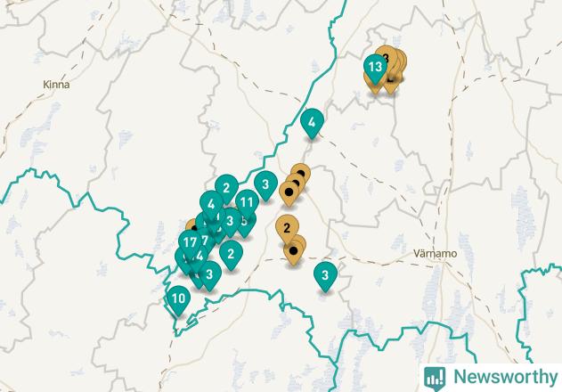Screen dimensions: 562x392
Task: Click the Kinna town label
Action: pos(56,85)
